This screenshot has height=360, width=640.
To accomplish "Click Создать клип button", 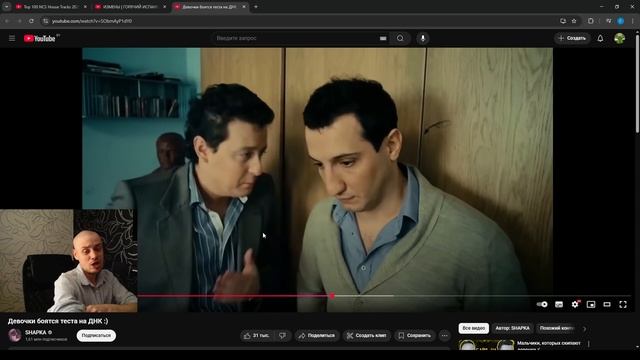I will (367, 336).
